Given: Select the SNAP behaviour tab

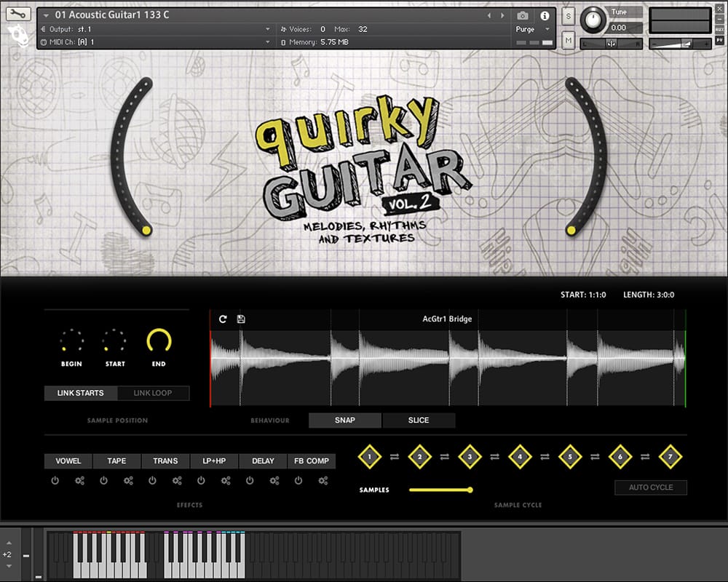Looking at the screenshot, I should [x=345, y=420].
